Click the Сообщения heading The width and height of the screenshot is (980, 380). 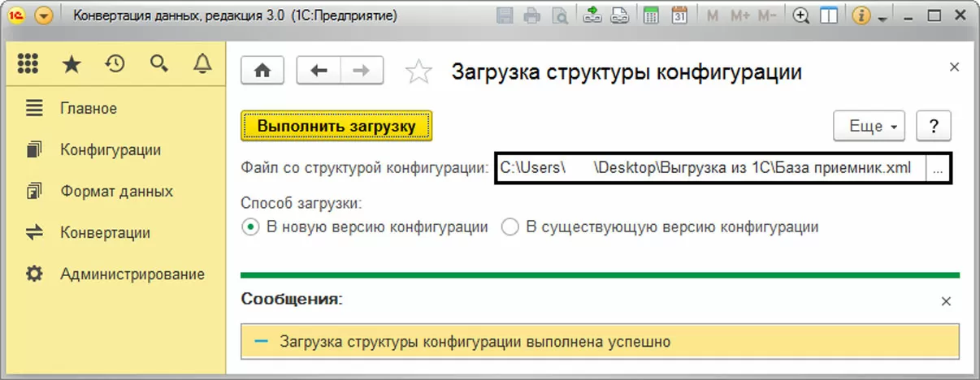(x=292, y=300)
